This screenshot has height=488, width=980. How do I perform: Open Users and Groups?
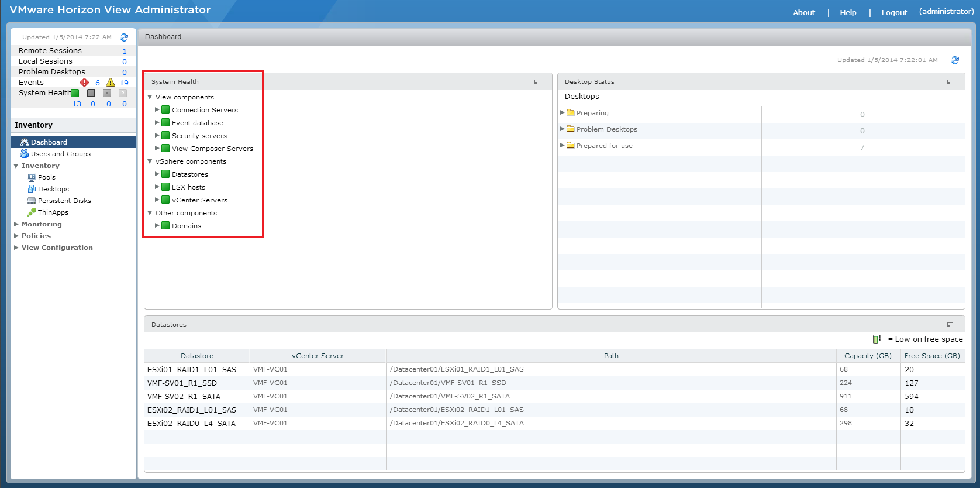[60, 154]
